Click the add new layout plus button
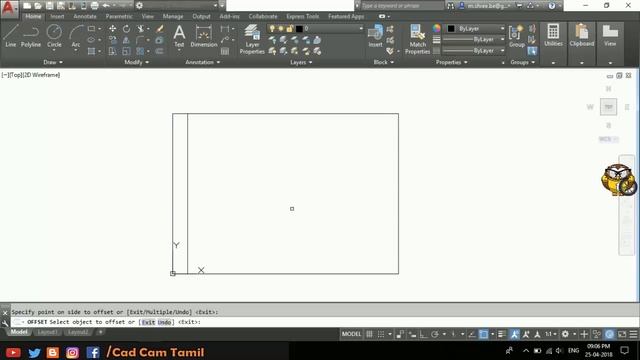The image size is (640, 360). [x=100, y=332]
